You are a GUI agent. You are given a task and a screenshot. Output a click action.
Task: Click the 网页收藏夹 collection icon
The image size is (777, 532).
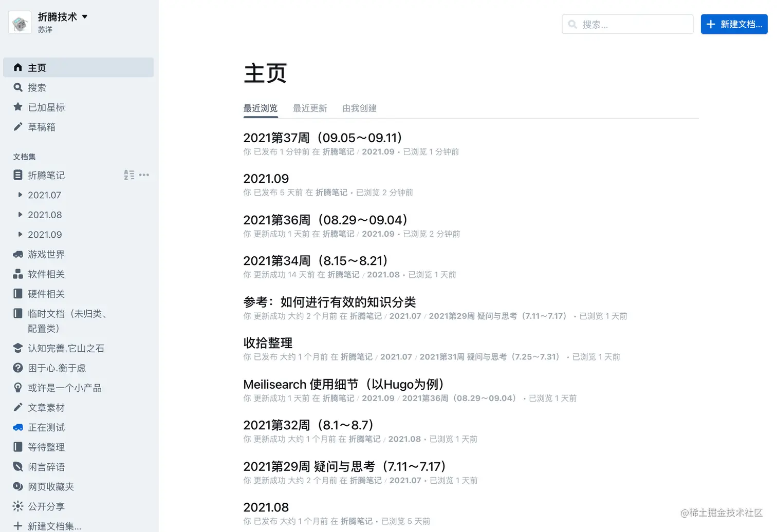(18, 486)
